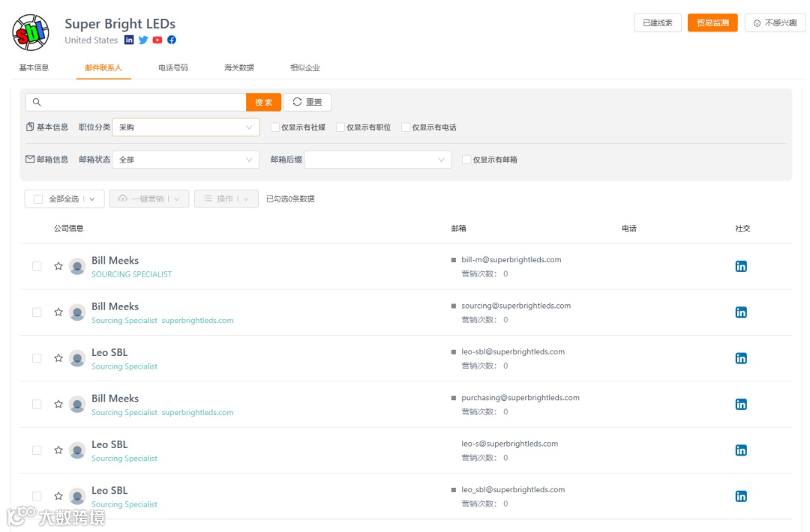Viewport: 810px width, 532px height.
Task: Open the company Twitter icon
Action: (x=143, y=40)
